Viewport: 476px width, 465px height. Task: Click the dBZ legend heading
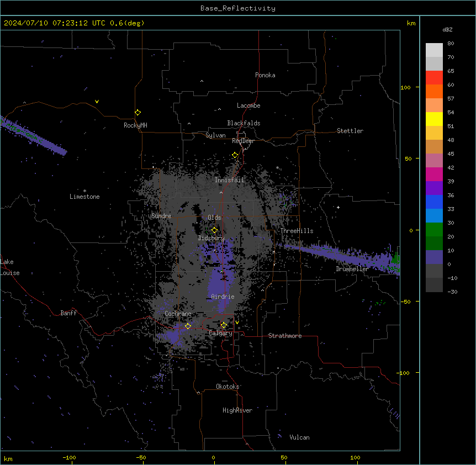(x=447, y=30)
